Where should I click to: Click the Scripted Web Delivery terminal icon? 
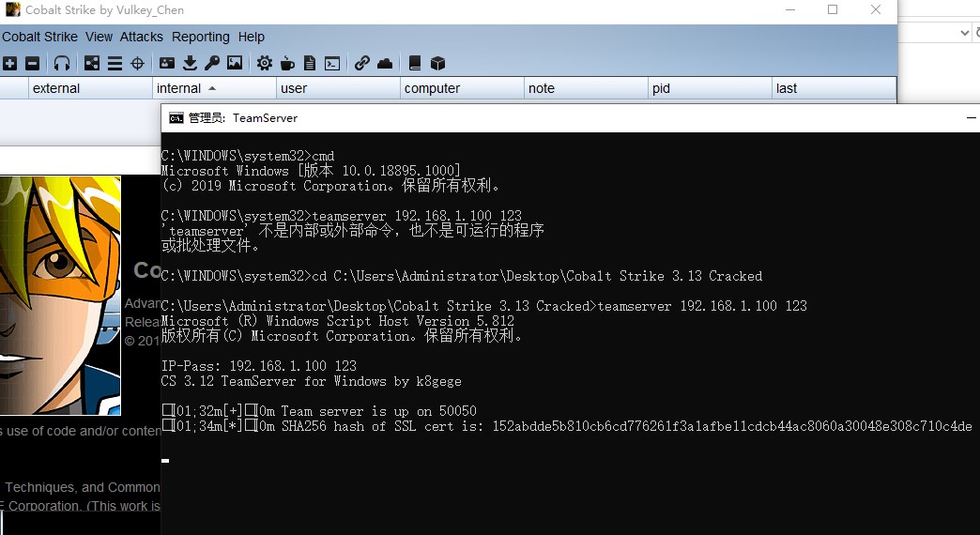pyautogui.click(x=332, y=63)
